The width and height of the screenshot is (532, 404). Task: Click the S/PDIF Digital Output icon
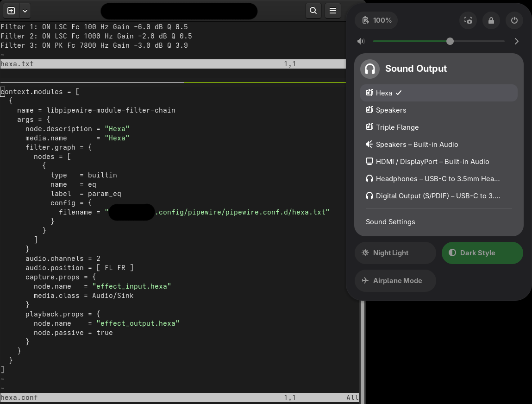369,196
